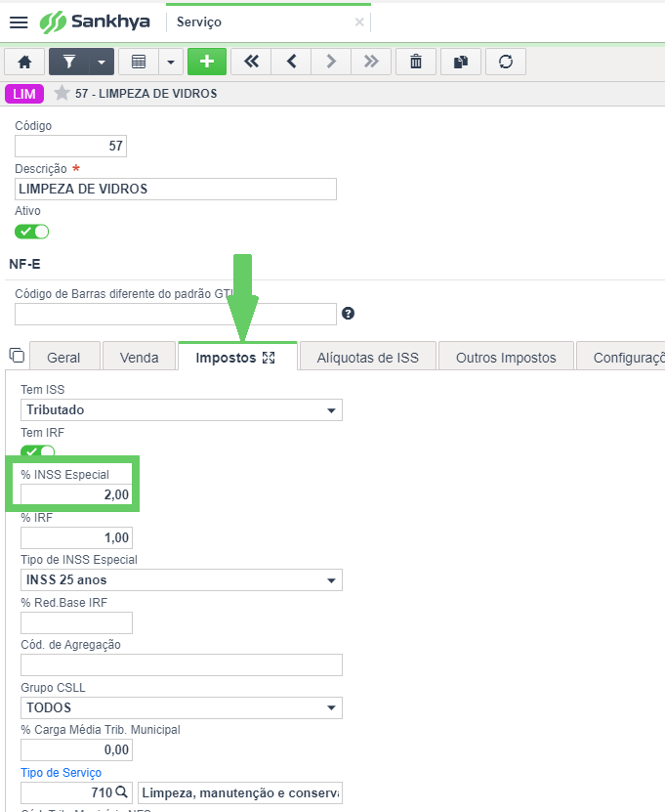Click the Limpeza, manutenção description field
Image resolution: width=665 pixels, height=812 pixels.
click(x=240, y=792)
